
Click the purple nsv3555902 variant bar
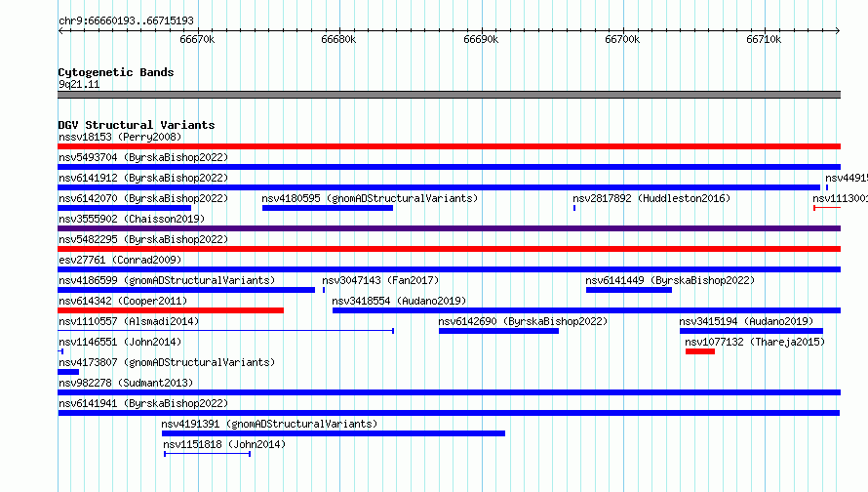tap(449, 228)
